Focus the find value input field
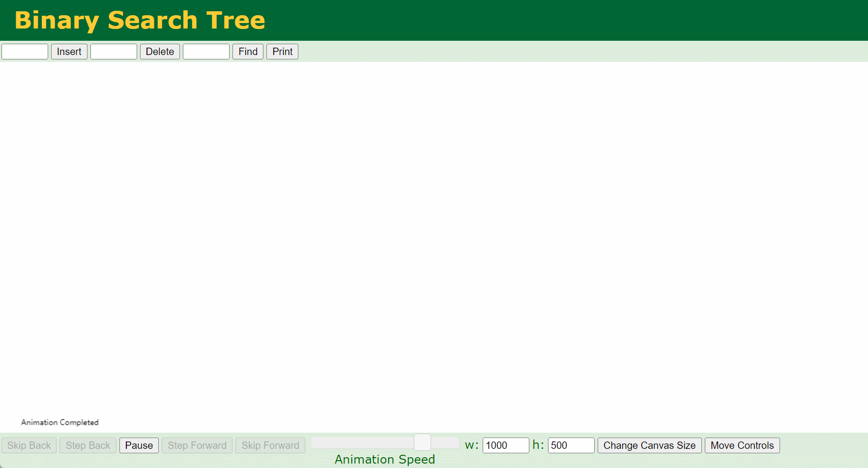Screen dimensions: 868x468 [206, 52]
